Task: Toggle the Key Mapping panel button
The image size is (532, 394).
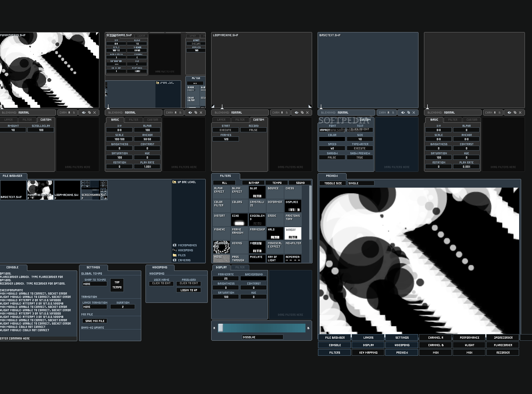Action: click(368, 352)
